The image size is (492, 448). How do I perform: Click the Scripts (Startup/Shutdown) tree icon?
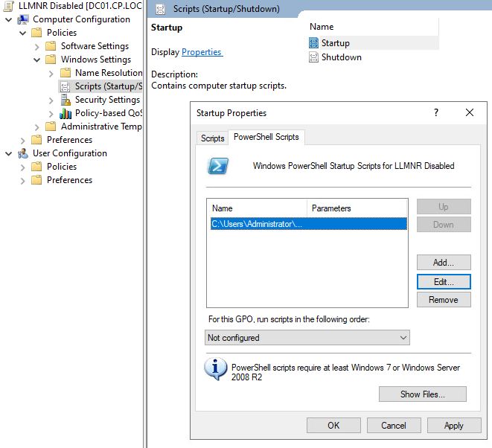[66, 86]
